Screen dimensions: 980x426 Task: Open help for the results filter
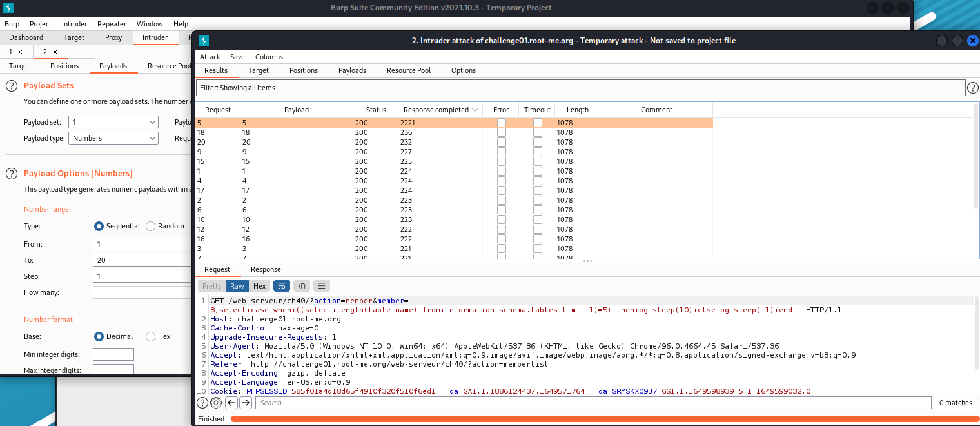[972, 88]
